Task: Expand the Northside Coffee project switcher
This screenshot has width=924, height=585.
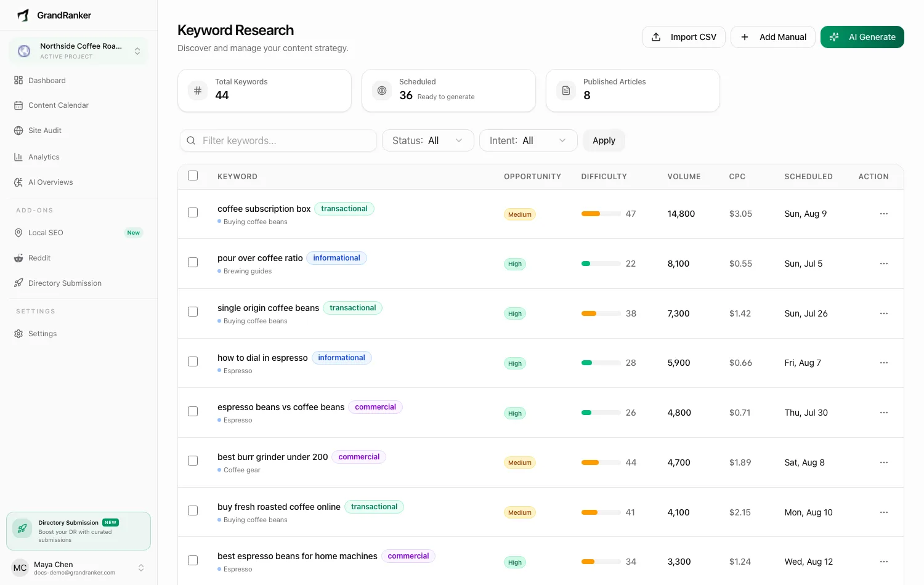Action: (78, 51)
